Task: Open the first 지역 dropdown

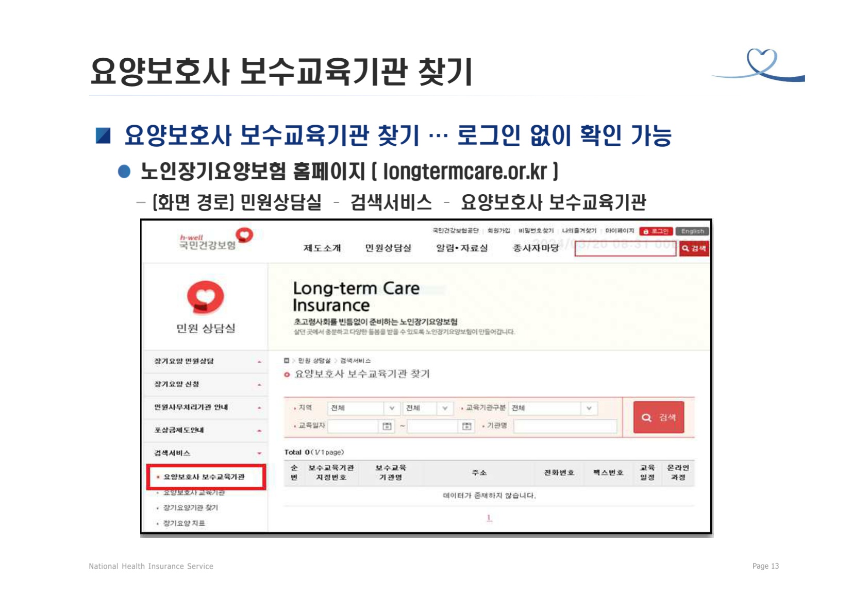Action: pyautogui.click(x=363, y=408)
